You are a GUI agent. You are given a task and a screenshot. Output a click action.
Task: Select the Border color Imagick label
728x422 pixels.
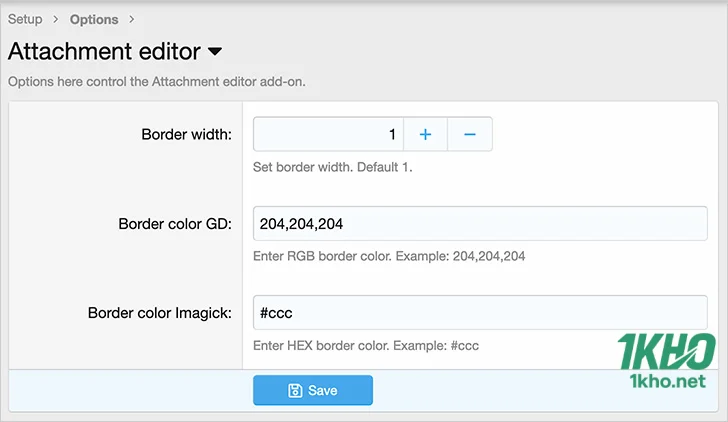click(160, 313)
